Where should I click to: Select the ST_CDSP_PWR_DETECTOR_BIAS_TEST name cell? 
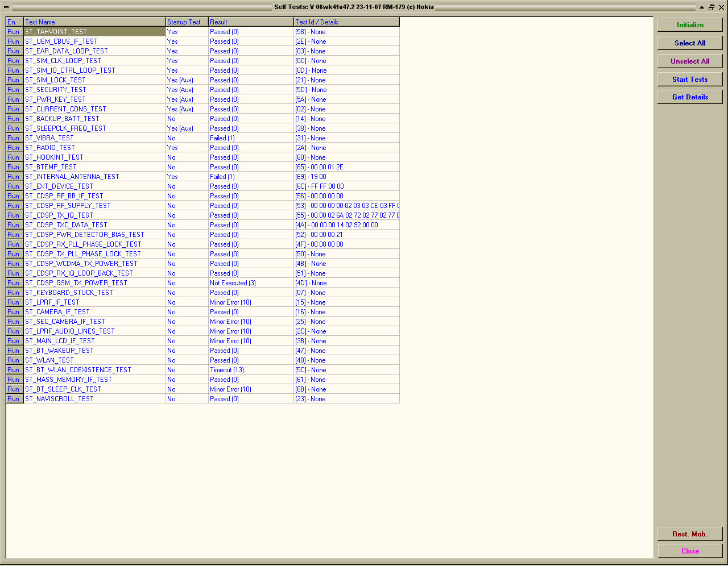[x=94, y=235]
